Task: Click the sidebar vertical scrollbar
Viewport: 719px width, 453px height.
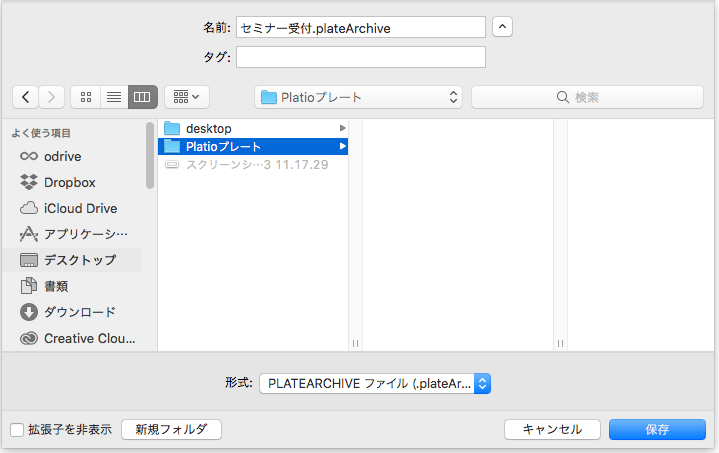Action: pyautogui.click(x=150, y=156)
